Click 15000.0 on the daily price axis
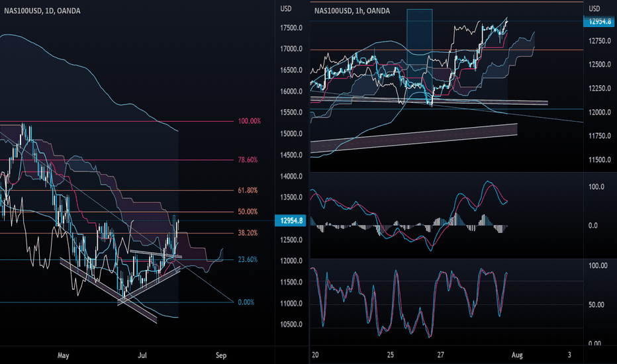The image size is (617, 364). click(x=291, y=134)
